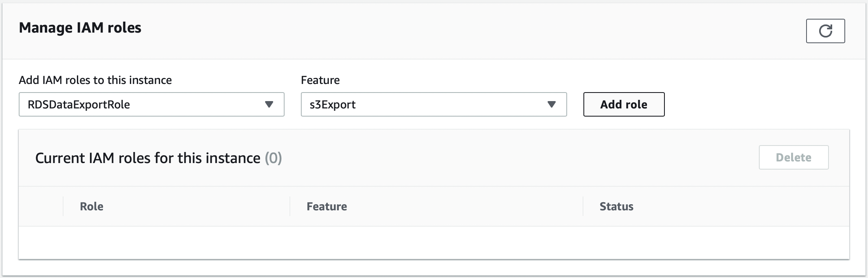Image resolution: width=868 pixels, height=278 pixels.
Task: Click the RDSDataExportRole text in the role selector
Action: tap(79, 105)
